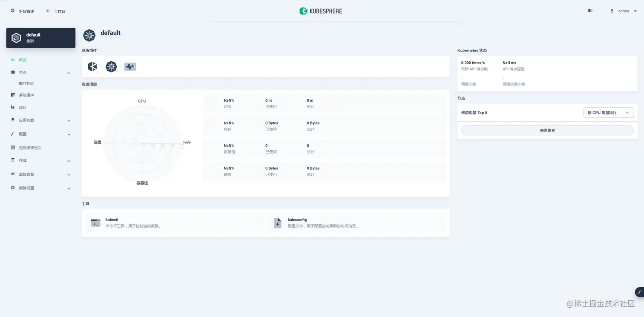644x317 pixels.
Task: Click the 0.000 times/s API requests value
Action: coord(473,63)
